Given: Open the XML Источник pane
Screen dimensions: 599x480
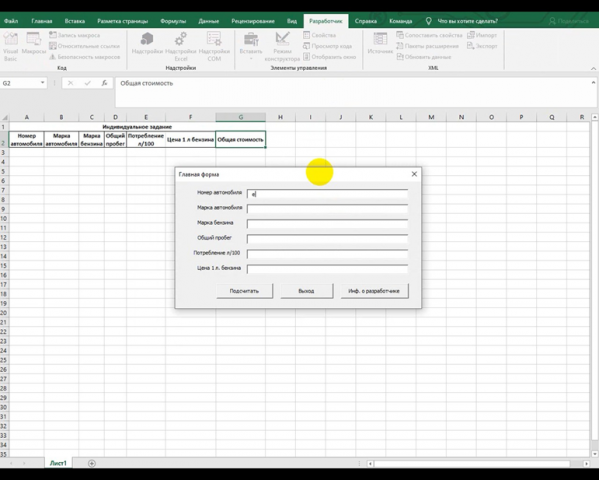Looking at the screenshot, I should coord(380,44).
